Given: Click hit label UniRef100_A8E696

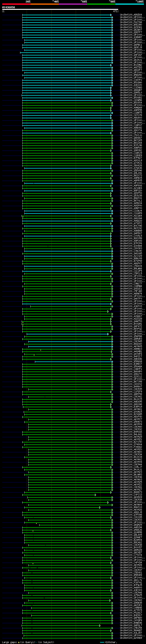Looking at the screenshot, I should (131, 359).
